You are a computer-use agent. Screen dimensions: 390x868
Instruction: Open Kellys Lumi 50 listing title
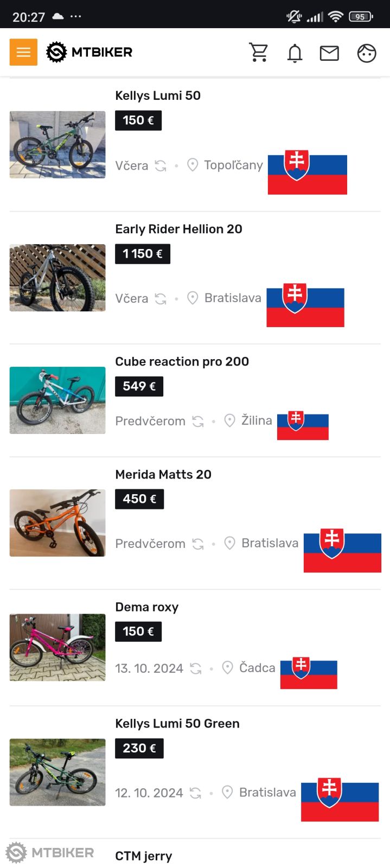pyautogui.click(x=158, y=95)
